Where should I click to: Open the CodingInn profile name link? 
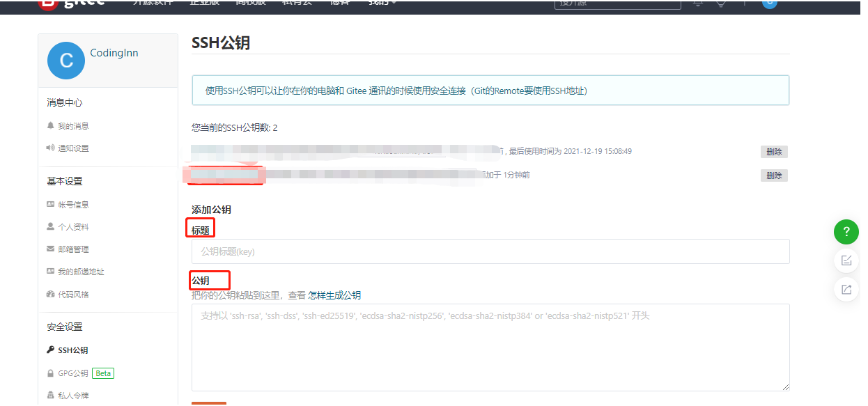tap(114, 53)
